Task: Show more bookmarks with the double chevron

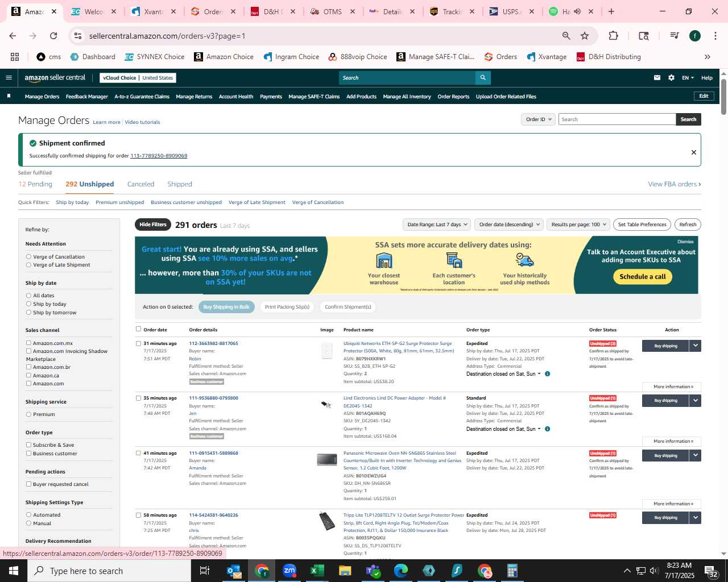Action: click(708, 57)
